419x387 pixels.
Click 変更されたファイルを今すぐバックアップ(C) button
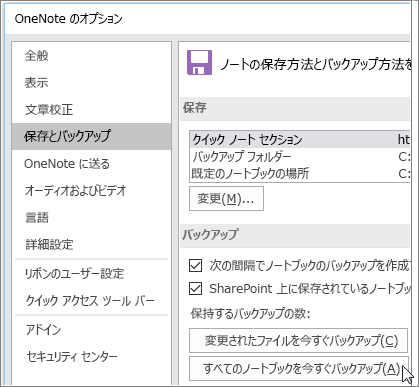pos(298,341)
